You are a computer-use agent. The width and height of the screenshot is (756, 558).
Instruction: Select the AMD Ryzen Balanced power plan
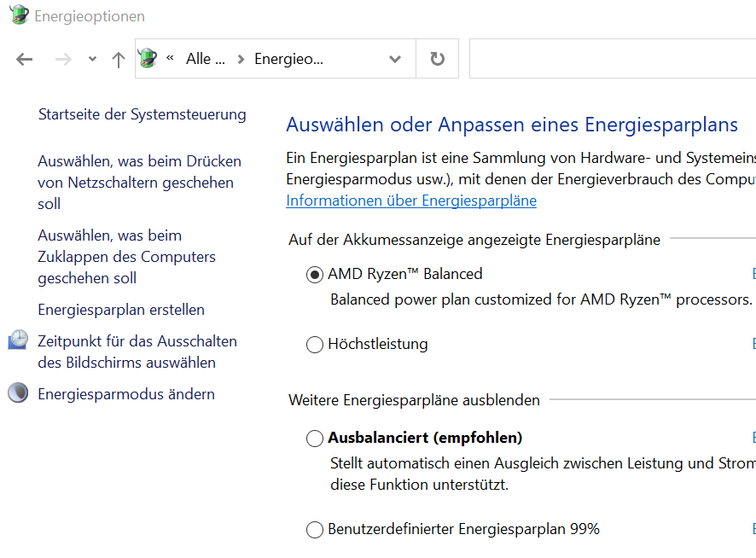tap(315, 275)
